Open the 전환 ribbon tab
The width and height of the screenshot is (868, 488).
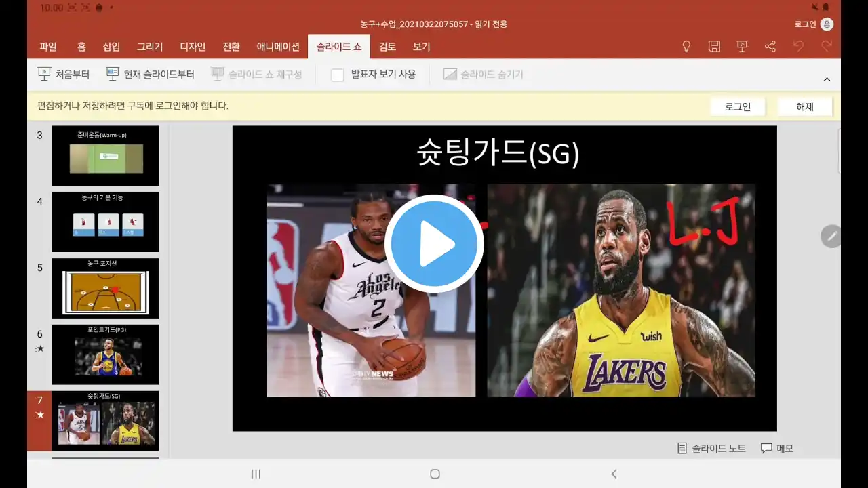point(231,47)
